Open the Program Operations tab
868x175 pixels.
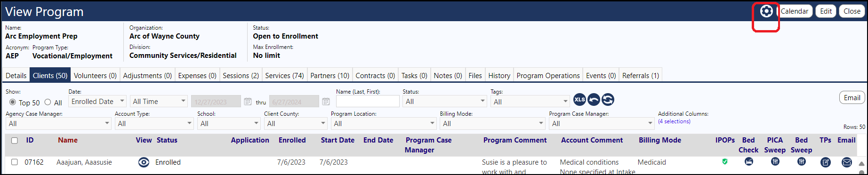(x=548, y=75)
